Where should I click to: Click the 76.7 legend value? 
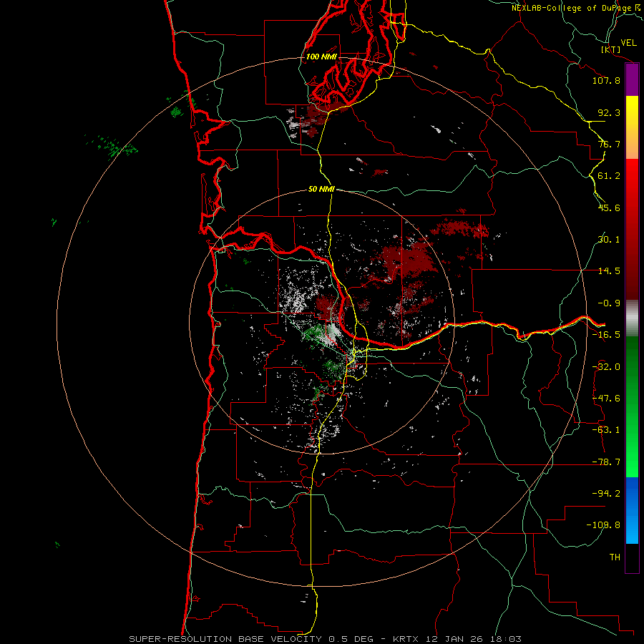(x=609, y=144)
